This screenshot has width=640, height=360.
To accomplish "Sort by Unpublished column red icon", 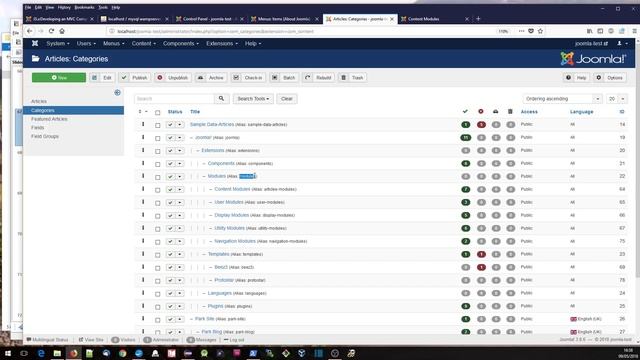I will coord(481,111).
